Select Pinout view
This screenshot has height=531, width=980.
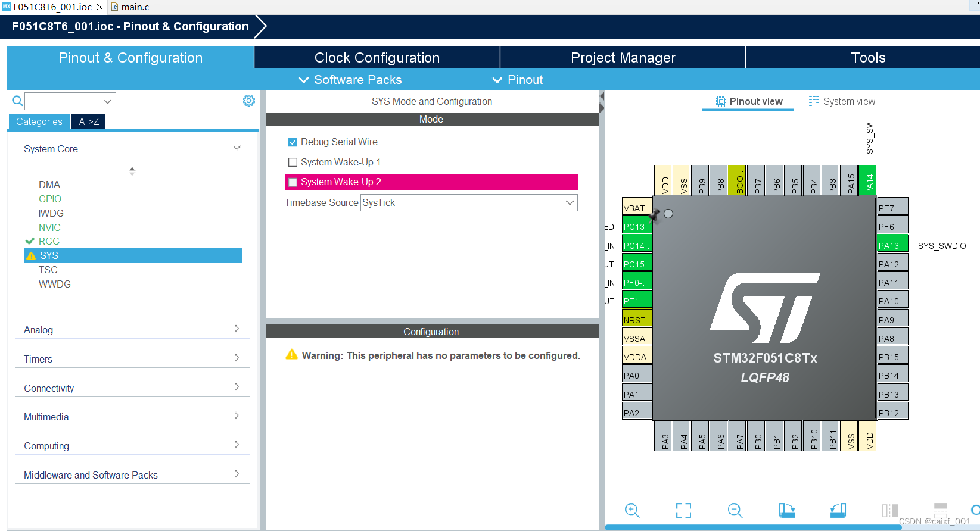[749, 101]
